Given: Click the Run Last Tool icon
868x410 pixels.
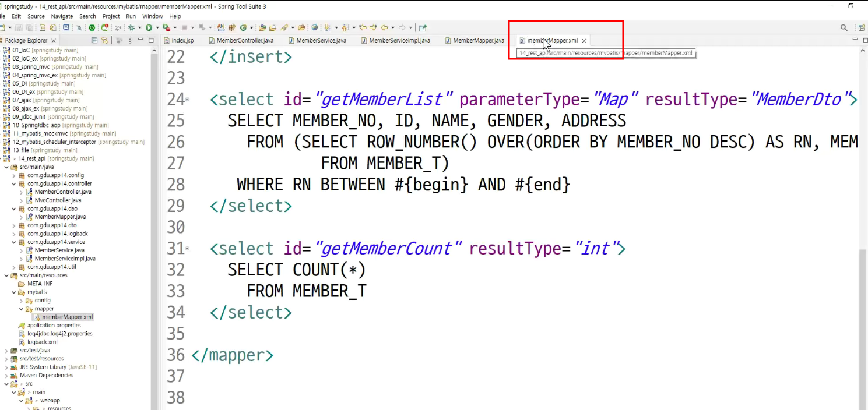Looking at the screenshot, I should (166, 27).
